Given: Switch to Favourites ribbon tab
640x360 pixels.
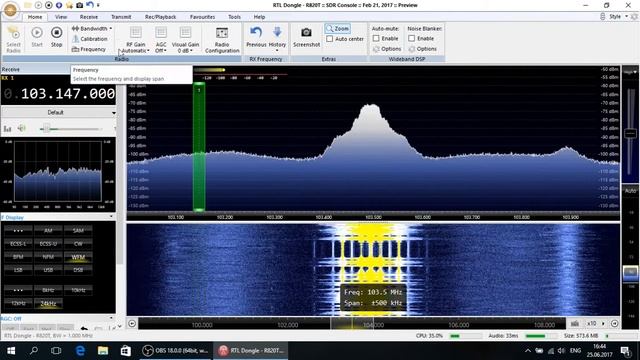Looking at the screenshot, I should (x=202, y=17).
